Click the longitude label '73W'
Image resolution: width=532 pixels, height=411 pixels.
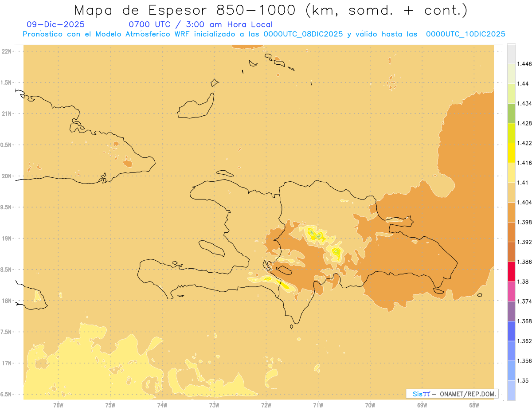coord(214,405)
